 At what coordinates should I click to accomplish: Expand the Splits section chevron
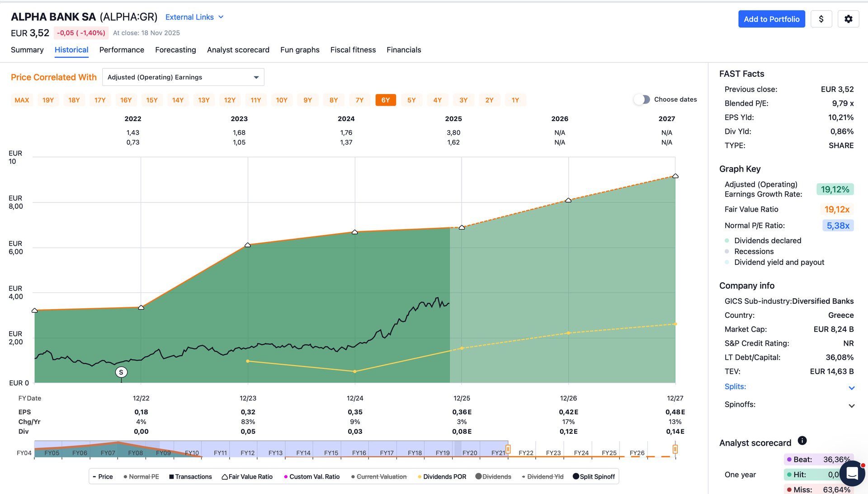point(852,388)
